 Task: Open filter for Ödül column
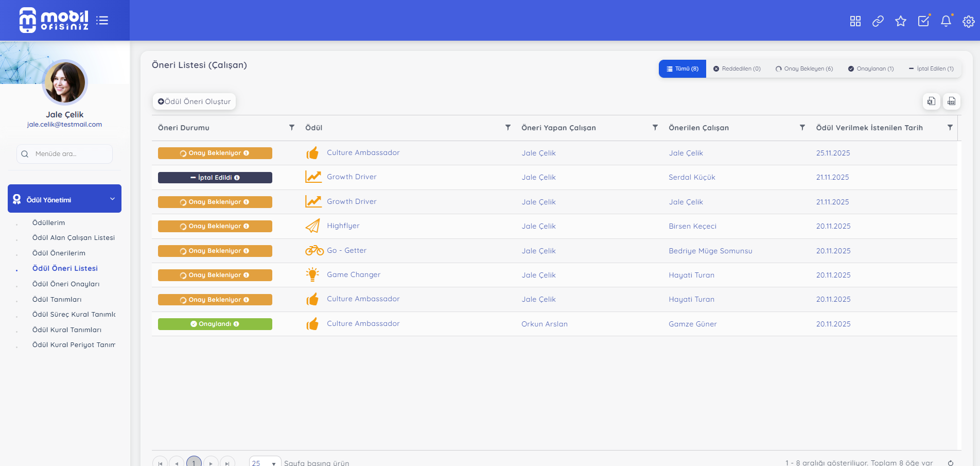pos(507,128)
